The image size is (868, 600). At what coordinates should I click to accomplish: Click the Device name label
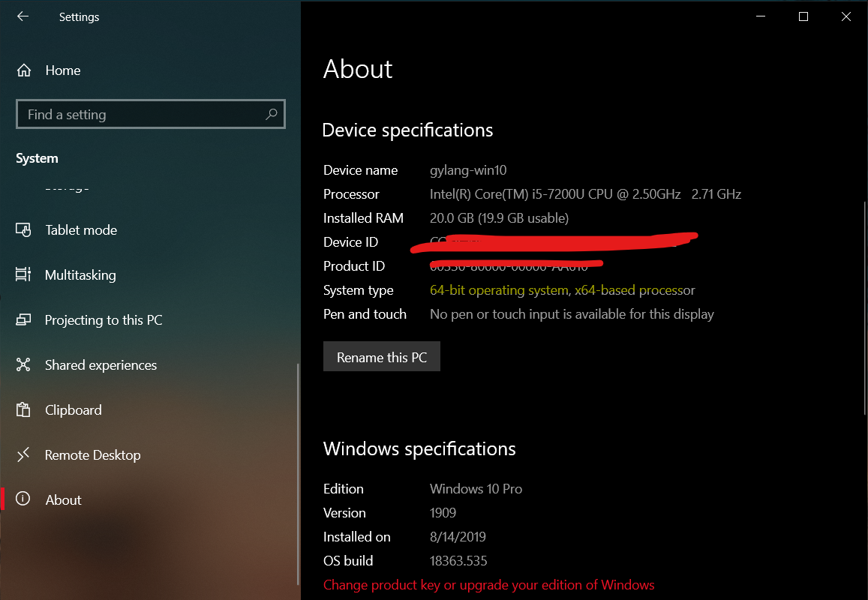tap(360, 170)
